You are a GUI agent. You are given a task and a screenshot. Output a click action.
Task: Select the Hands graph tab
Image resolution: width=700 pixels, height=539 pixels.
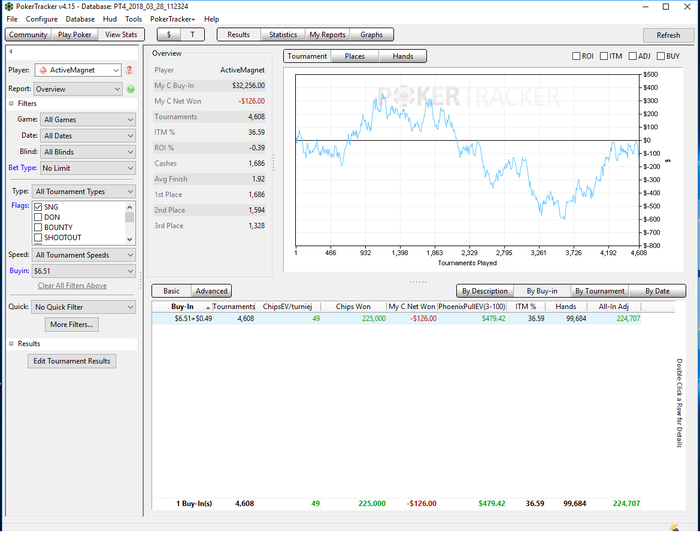[x=403, y=56]
